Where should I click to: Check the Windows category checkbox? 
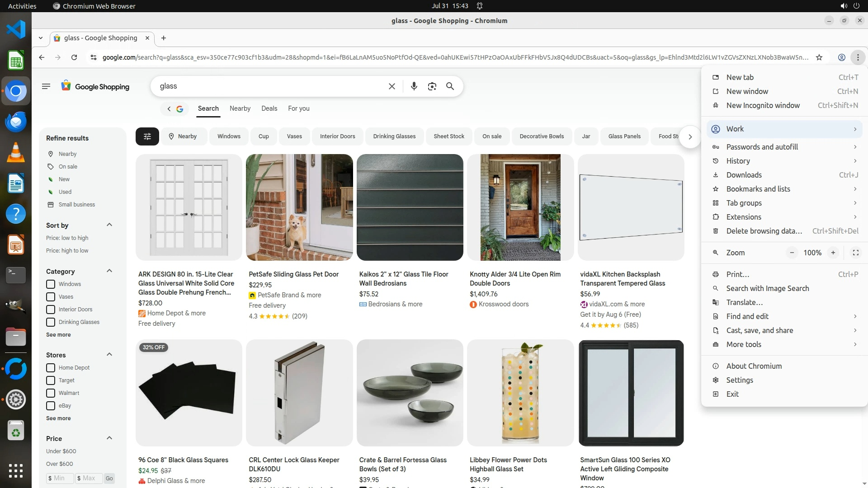[x=51, y=284]
